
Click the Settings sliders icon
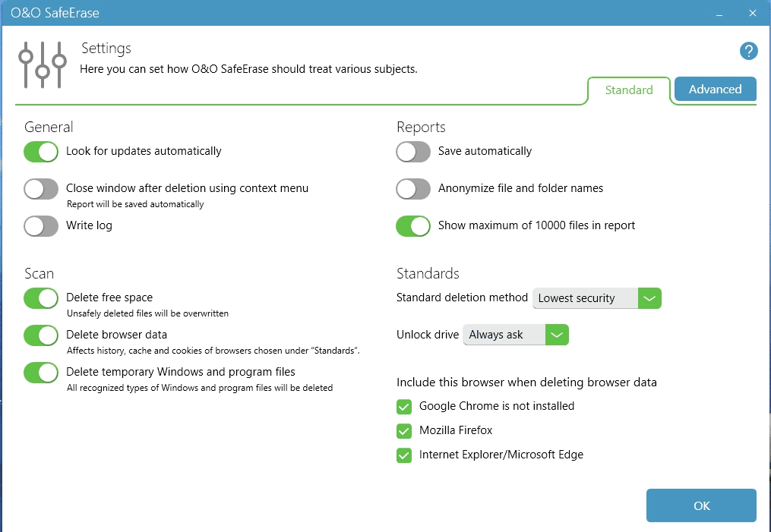(43, 65)
